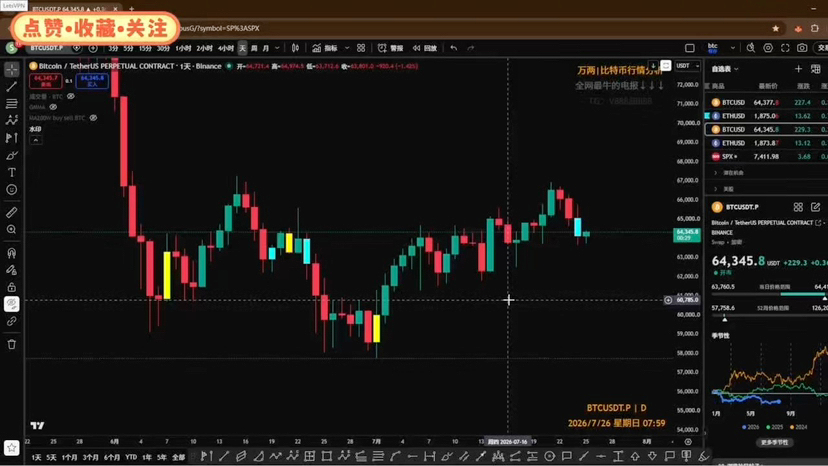This screenshot has width=828, height=466.
Task: Select the weekly (周) interval
Action: pos(254,48)
